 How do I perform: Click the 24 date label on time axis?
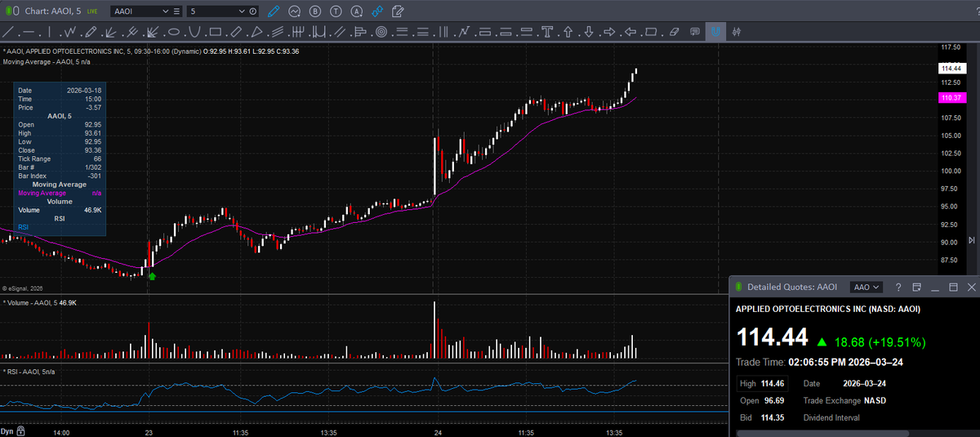pos(438,431)
